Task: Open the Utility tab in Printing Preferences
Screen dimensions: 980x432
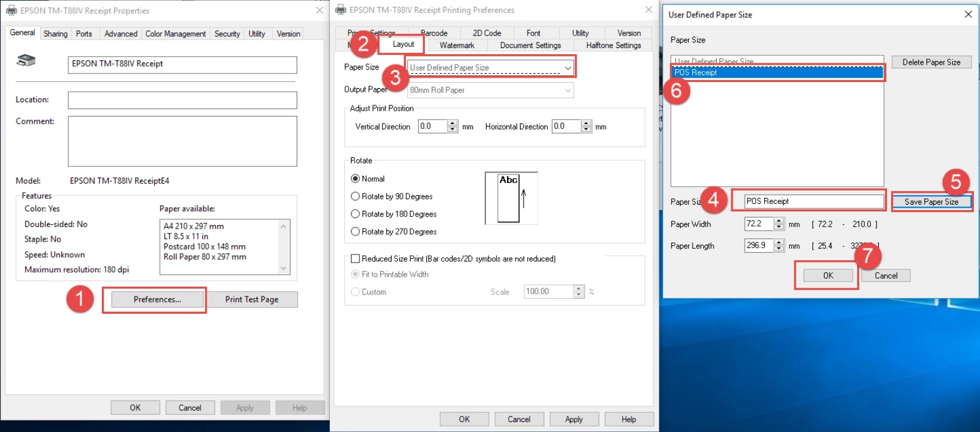Action: 580,33
